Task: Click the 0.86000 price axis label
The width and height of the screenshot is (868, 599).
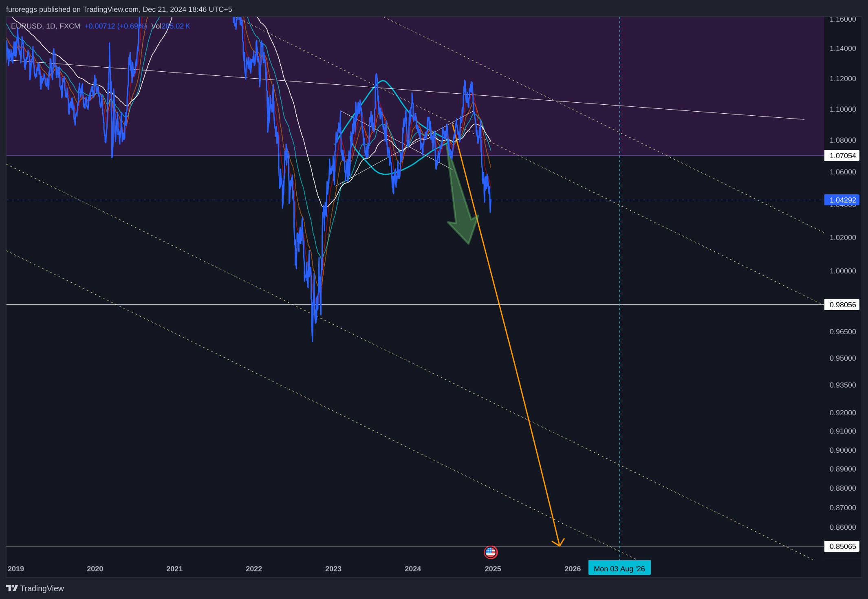Action: (x=843, y=527)
